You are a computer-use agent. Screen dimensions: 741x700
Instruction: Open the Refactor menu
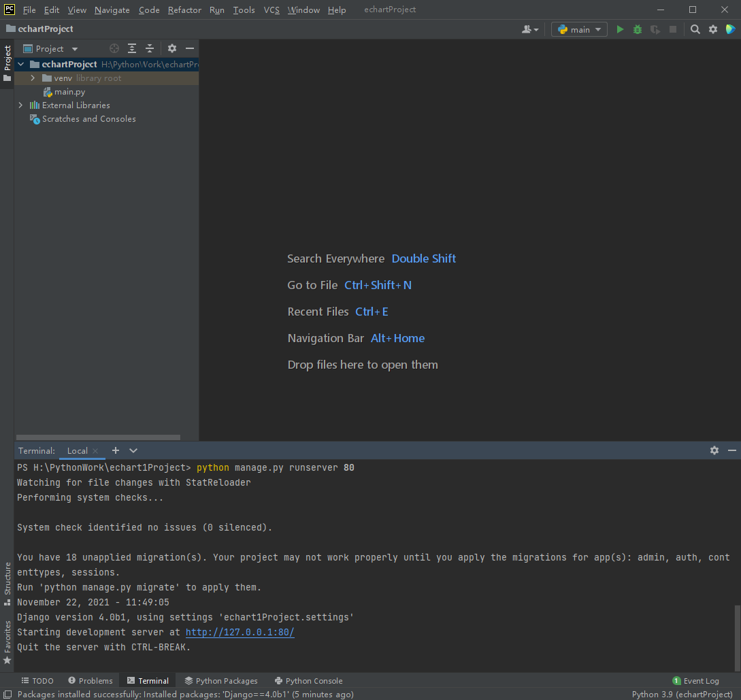click(x=184, y=10)
